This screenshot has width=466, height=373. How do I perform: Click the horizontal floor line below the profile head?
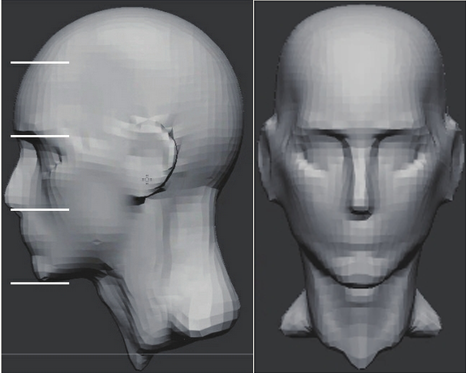tap(127, 354)
